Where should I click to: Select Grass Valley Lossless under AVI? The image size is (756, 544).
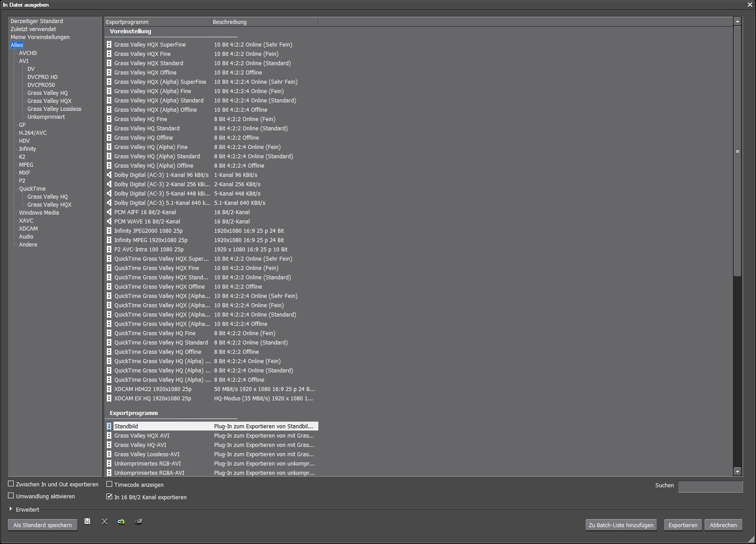(55, 109)
